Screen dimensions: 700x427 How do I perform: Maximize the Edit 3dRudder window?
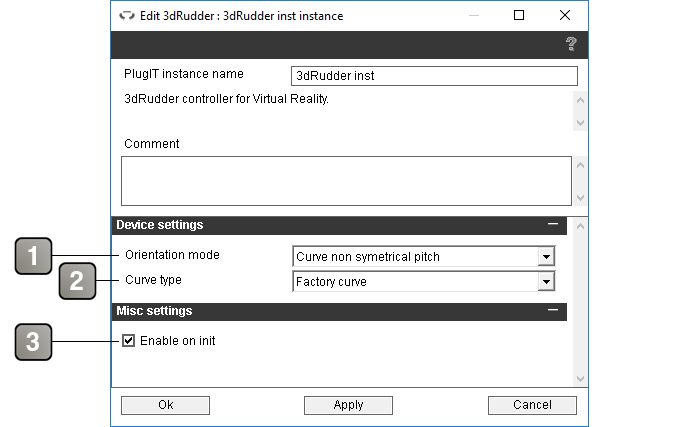point(519,15)
